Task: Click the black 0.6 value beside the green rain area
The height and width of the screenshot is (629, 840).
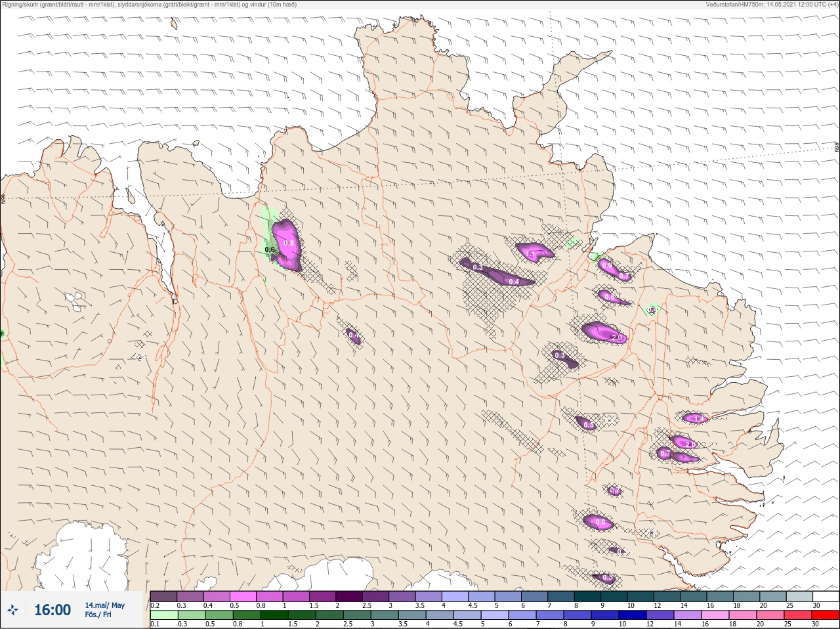Action: coord(270,249)
